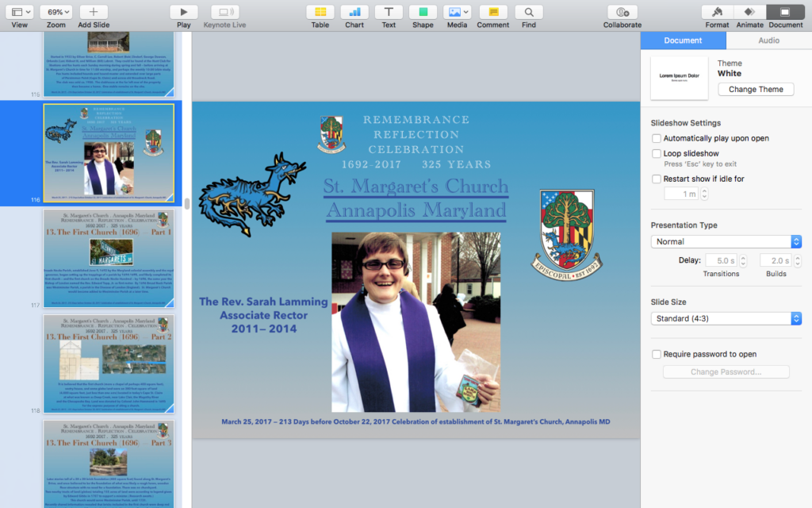The width and height of the screenshot is (812, 508).
Task: Enable Automatically play upon open
Action: pyautogui.click(x=657, y=138)
